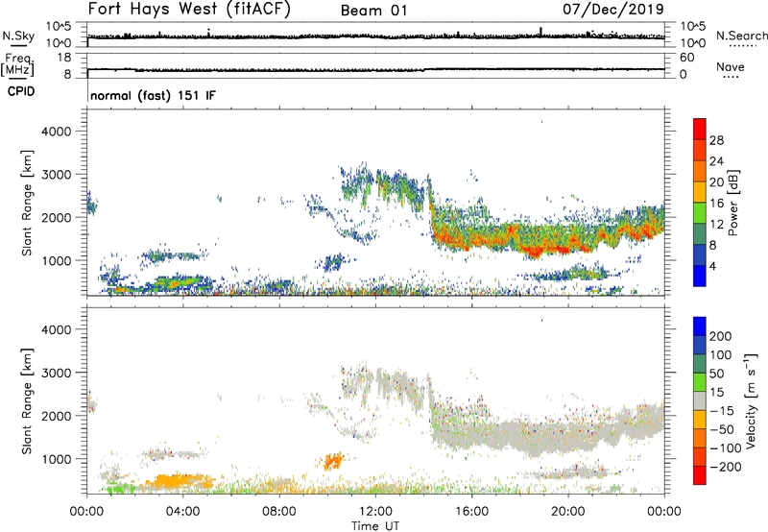The height and width of the screenshot is (532, 768).
Task: Pick the bright green 15–50 Velocity segment
Action: [x=700, y=382]
